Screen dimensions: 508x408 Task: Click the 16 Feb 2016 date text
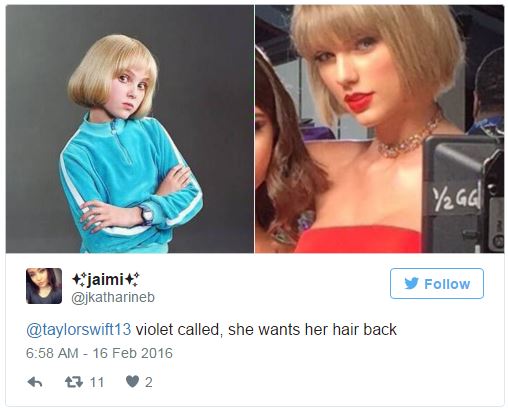pos(133,353)
